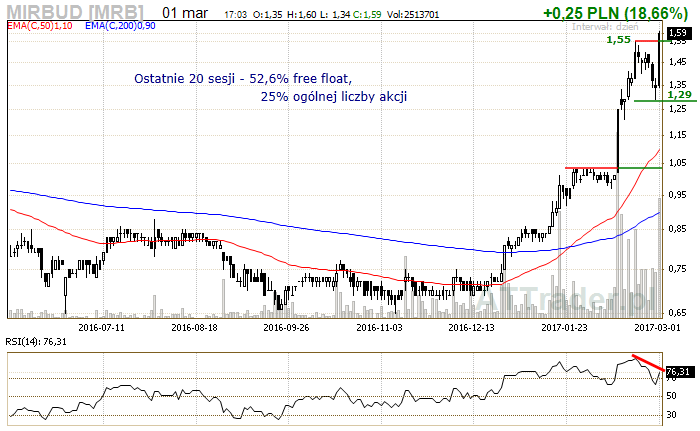The width and height of the screenshot is (700, 431).
Task: Click the 2017-03-01 date axis label
Action: pyautogui.click(x=658, y=327)
